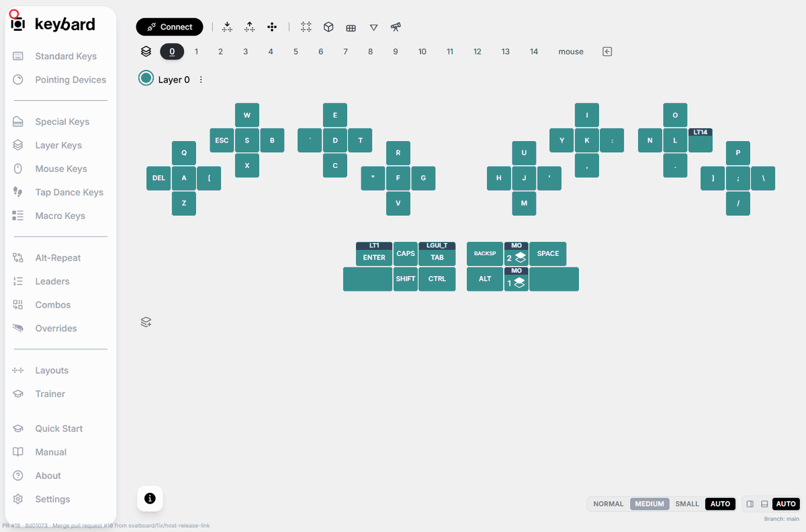The width and height of the screenshot is (806, 532).
Task: Click the downward triangle icon in toolbar
Action: [x=373, y=28]
